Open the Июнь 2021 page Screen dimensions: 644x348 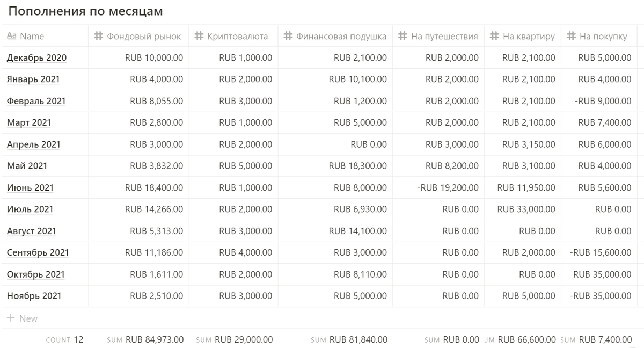tap(30, 187)
